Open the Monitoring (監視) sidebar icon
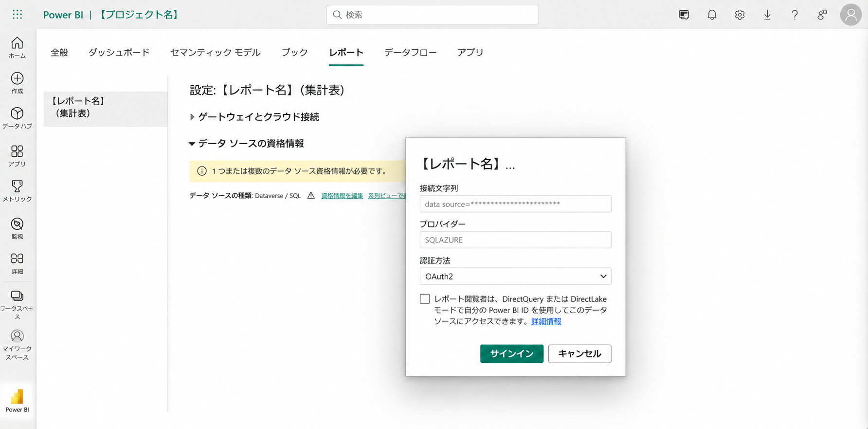Viewport: 868px width, 429px height. pos(17,228)
